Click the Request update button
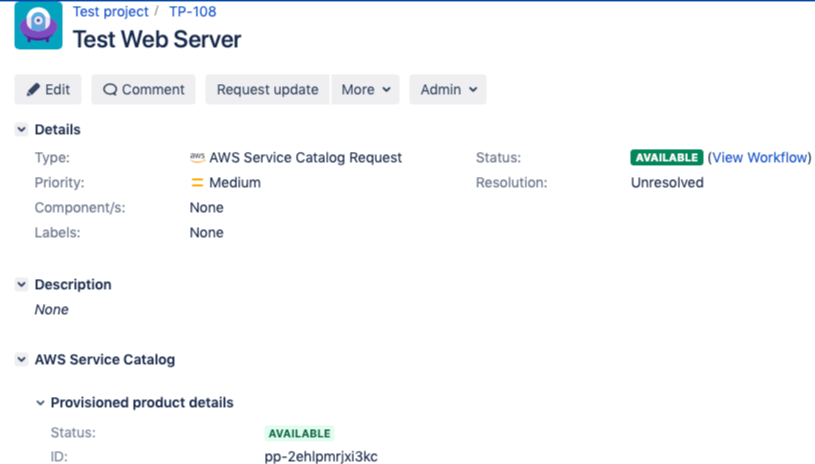 coord(267,89)
